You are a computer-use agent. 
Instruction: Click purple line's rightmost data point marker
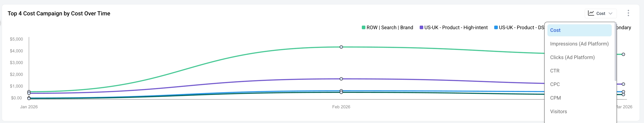click(623, 84)
